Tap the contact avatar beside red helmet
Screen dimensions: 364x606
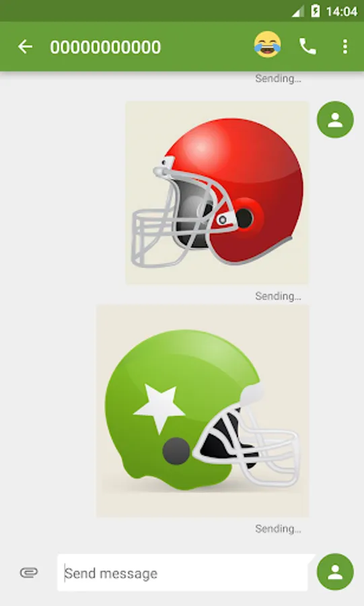(335, 119)
